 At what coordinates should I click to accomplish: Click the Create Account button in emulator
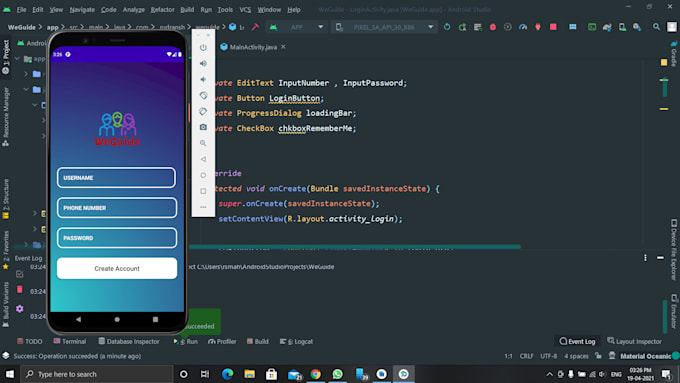coord(117,268)
